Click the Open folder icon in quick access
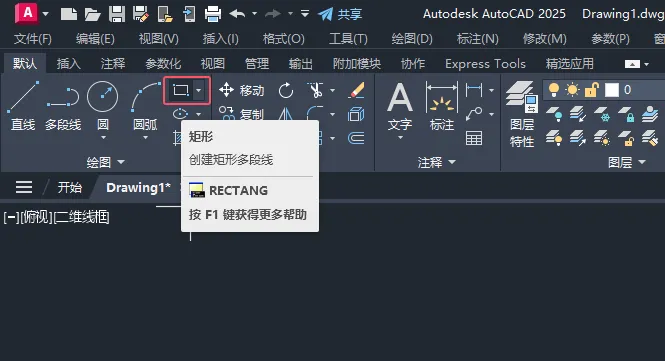The height and width of the screenshot is (361, 665). click(92, 14)
